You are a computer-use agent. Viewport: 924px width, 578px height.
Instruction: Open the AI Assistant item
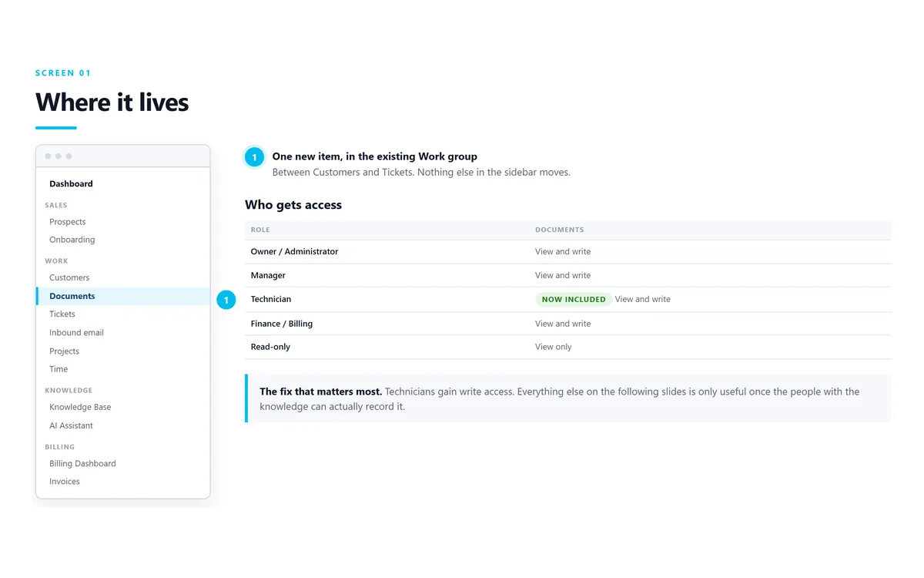pyautogui.click(x=71, y=425)
